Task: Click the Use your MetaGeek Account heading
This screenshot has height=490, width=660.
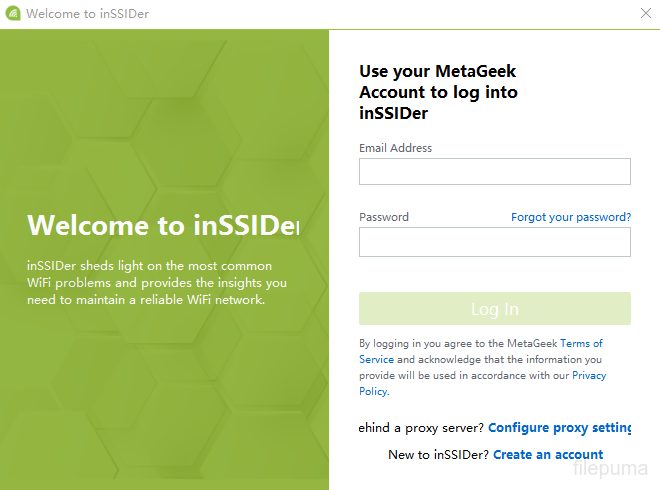Action: (x=438, y=92)
